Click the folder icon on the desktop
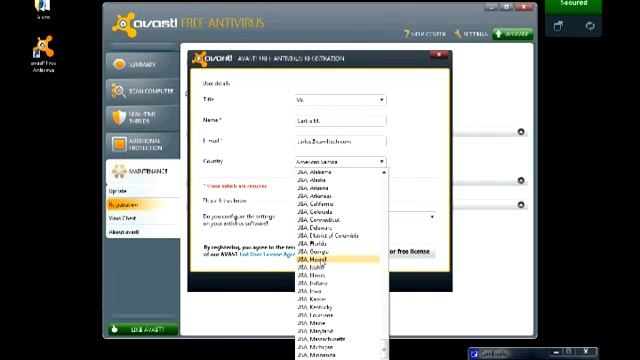This screenshot has width=640, height=360. point(43,10)
